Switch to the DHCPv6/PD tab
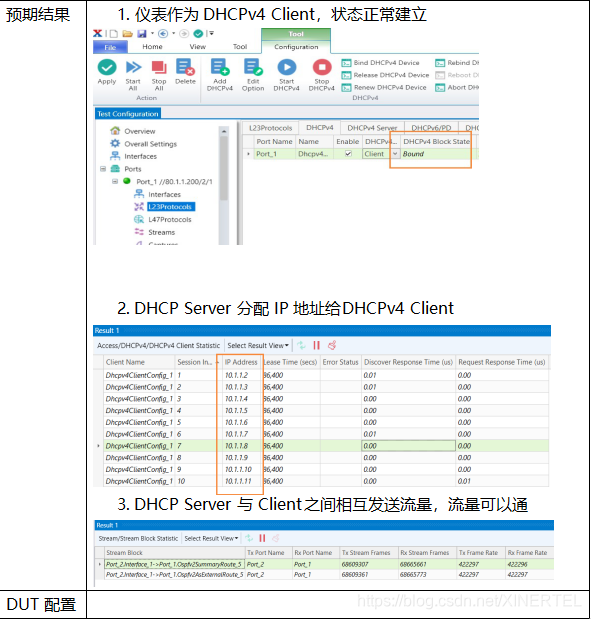This screenshot has width=591, height=619. 431,128
